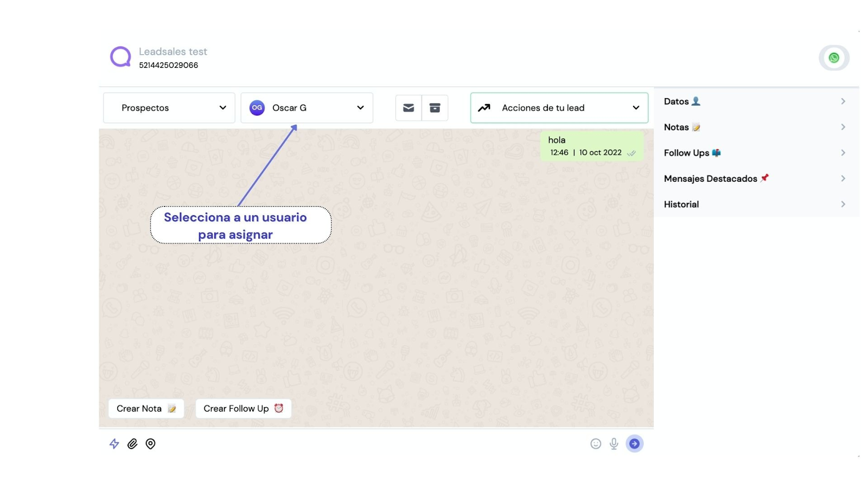Image resolution: width=868 pixels, height=488 pixels.
Task: Click the WhatsApp channel icon
Action: (x=834, y=58)
